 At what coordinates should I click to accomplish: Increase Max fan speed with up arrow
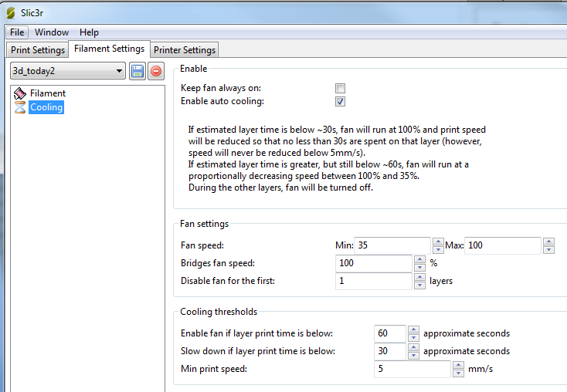(548, 242)
